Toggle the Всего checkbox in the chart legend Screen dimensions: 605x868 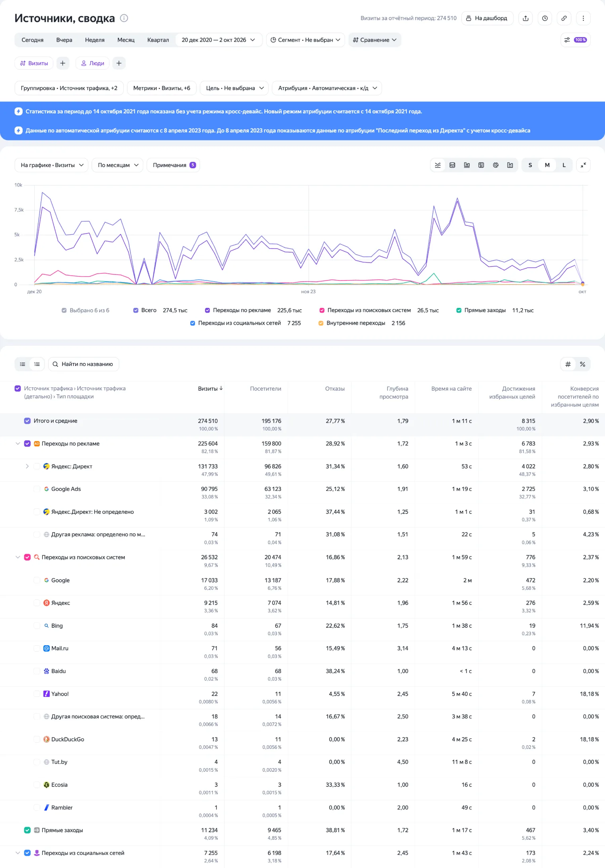click(136, 310)
